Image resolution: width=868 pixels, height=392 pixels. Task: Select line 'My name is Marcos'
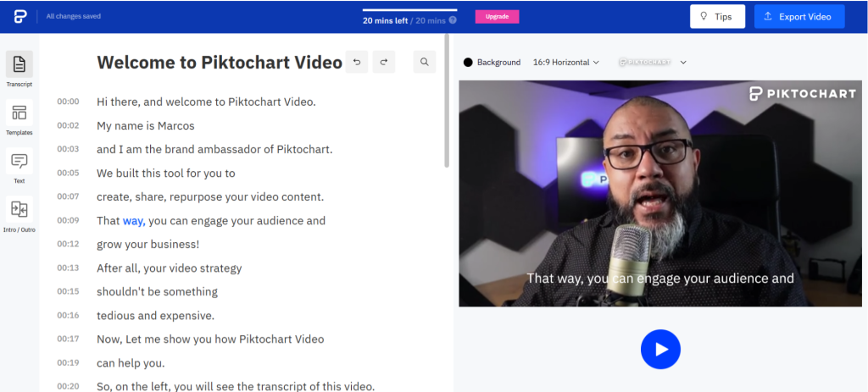[x=146, y=125]
